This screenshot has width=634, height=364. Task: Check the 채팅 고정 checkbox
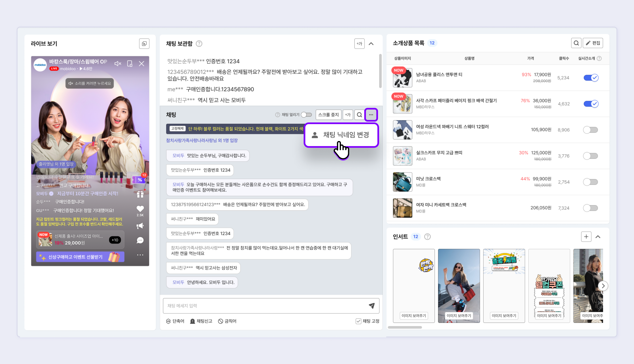[359, 321]
